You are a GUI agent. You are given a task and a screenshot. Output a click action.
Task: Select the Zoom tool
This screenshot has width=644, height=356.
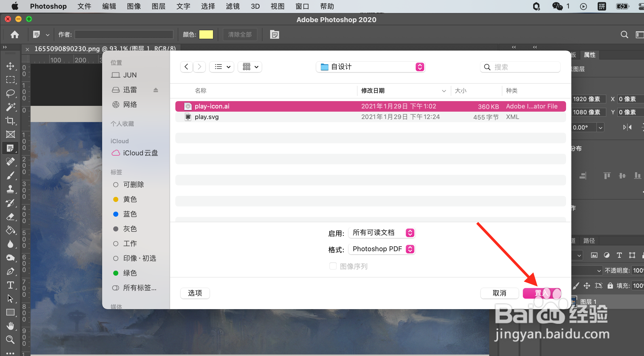tap(10, 340)
